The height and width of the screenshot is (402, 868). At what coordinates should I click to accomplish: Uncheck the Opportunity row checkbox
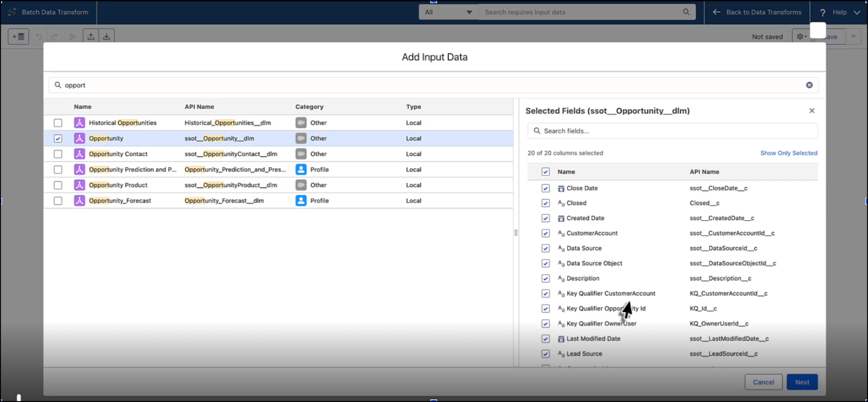(x=58, y=139)
